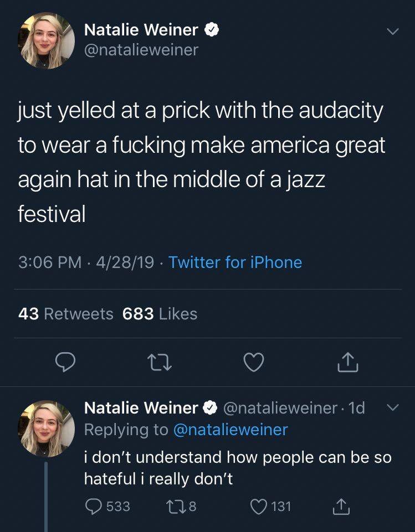Viewport: 415px width, 532px height.
Task: Like the main tweet
Action: pyautogui.click(x=254, y=363)
